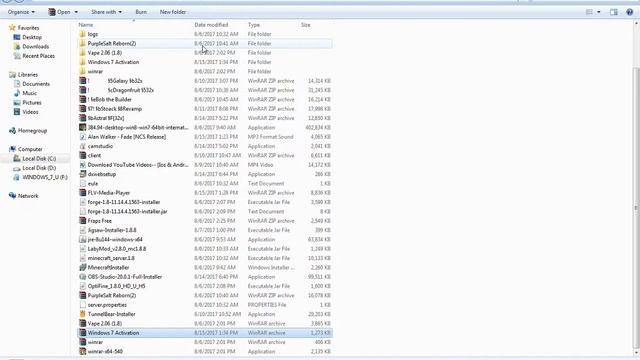Click the PurpleSalt Reborn(2) folder icon
Screen dimensions: 640x360
pyautogui.click(x=82, y=44)
